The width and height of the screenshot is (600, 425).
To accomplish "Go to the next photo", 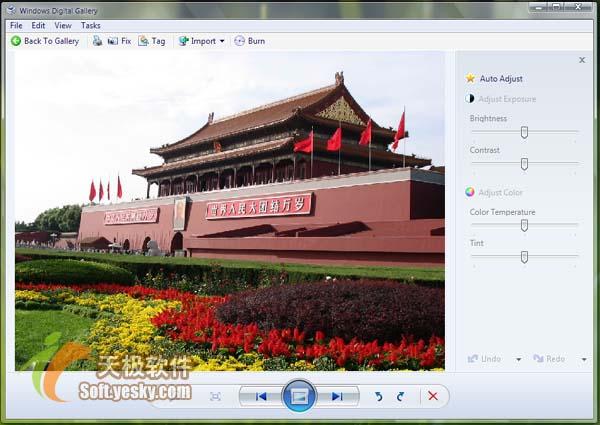I will point(337,396).
